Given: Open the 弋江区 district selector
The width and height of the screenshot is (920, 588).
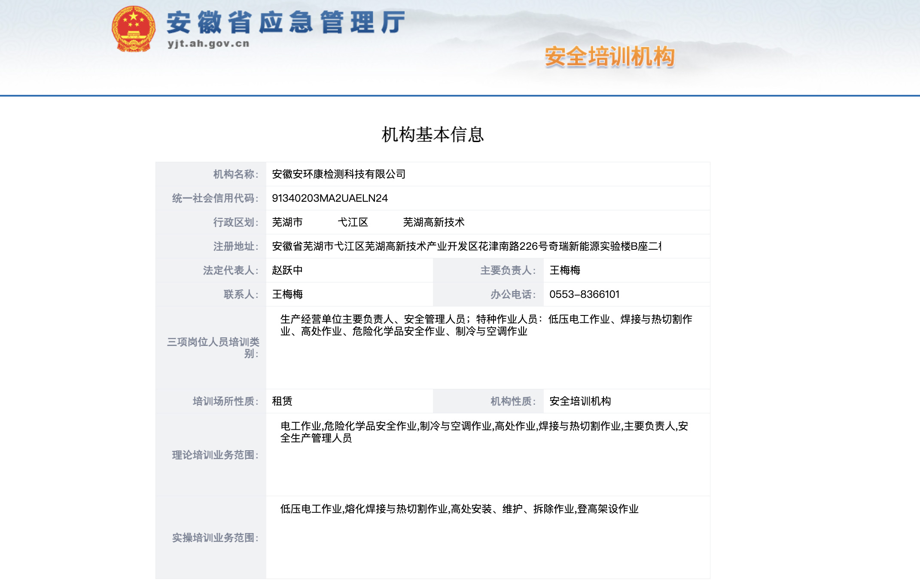Looking at the screenshot, I should 353,222.
